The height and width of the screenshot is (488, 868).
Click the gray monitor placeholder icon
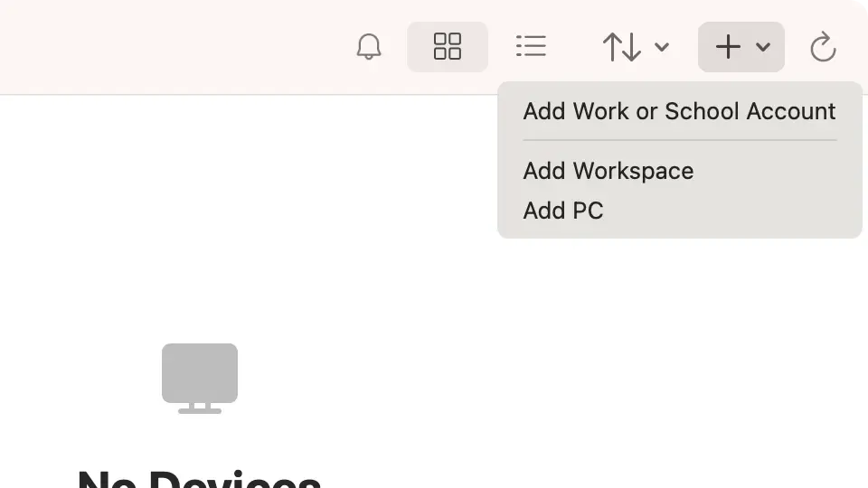tap(200, 372)
